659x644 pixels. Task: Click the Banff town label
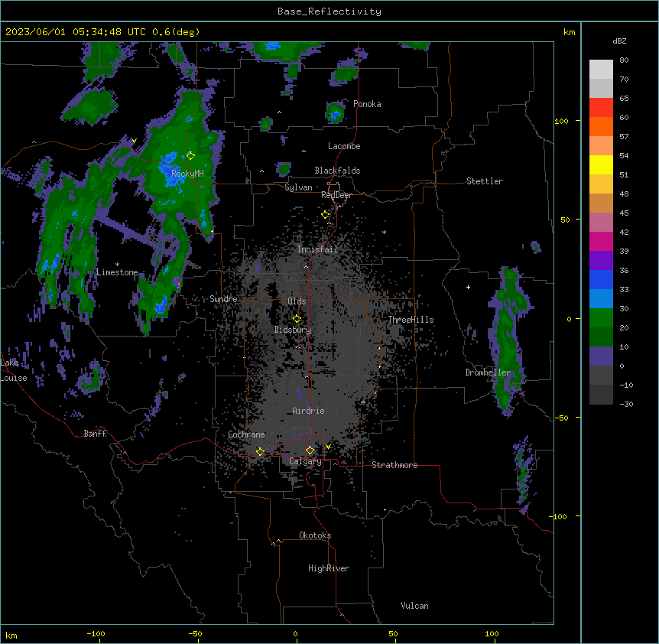95,434
